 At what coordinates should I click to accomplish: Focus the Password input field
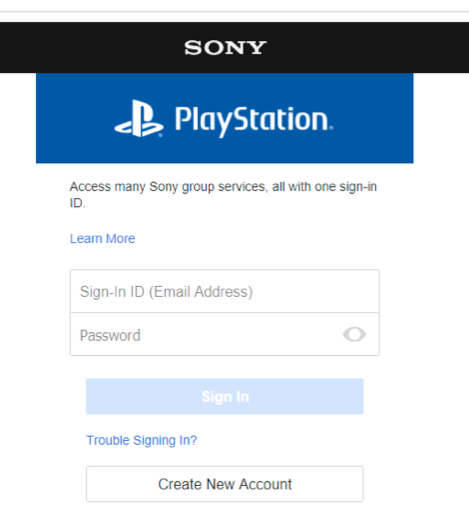(x=225, y=334)
